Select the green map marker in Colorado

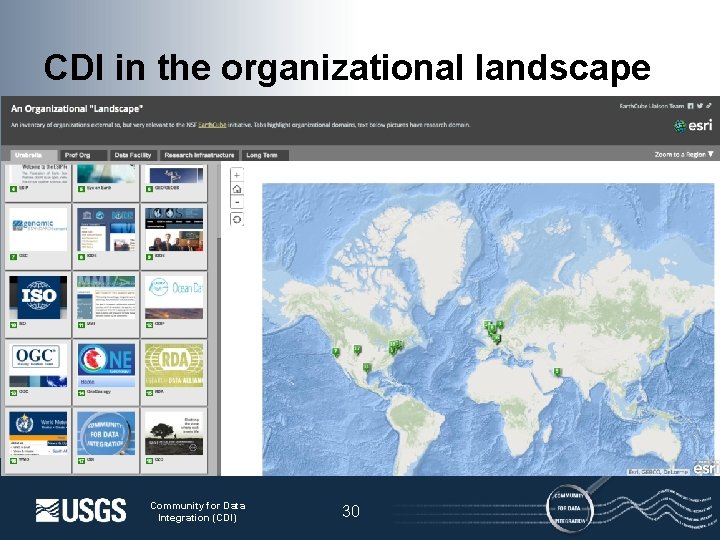click(357, 350)
